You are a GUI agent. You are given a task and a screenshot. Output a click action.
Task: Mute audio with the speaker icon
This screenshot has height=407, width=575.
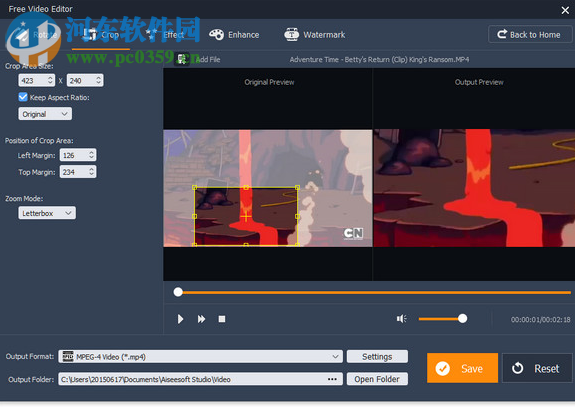pos(402,319)
